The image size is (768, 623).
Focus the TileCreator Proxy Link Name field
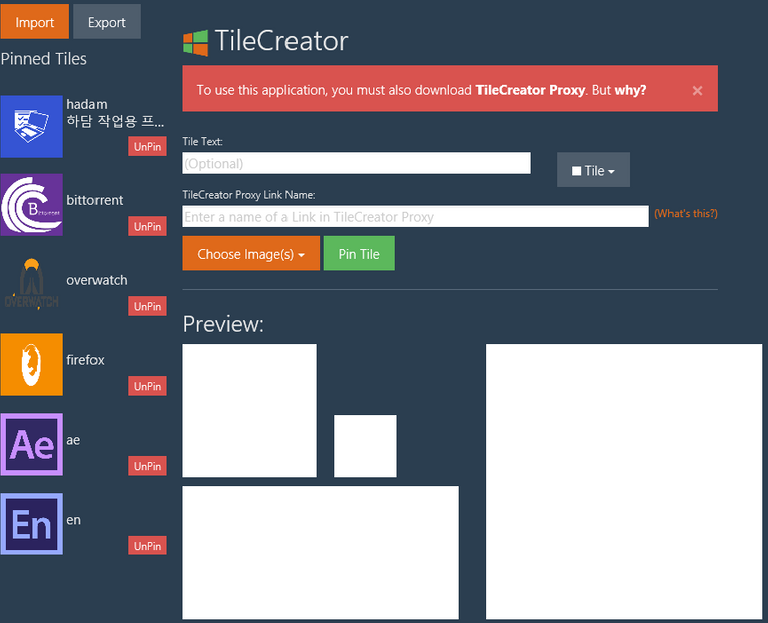(x=415, y=216)
